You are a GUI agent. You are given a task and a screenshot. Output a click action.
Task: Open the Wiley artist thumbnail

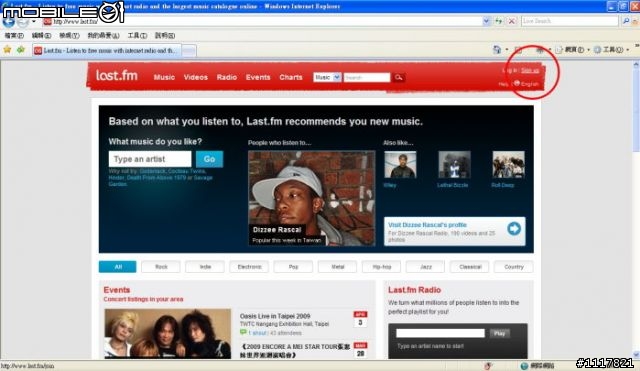400,164
